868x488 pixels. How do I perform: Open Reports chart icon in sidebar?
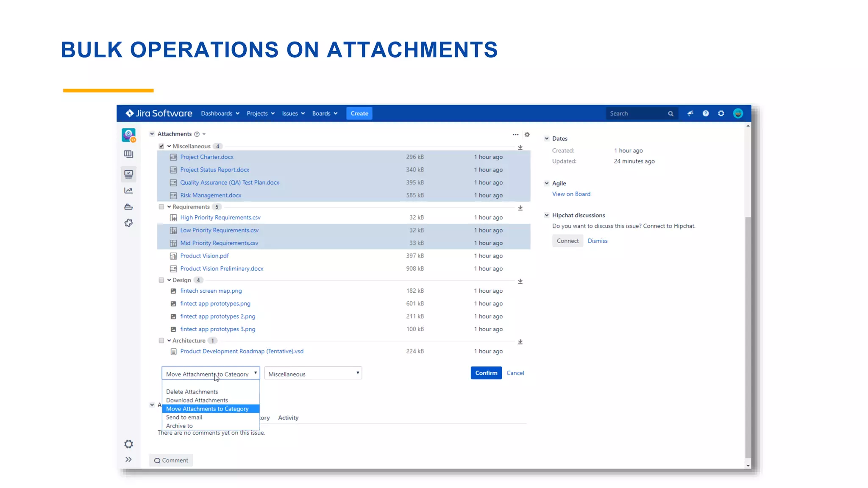128,191
